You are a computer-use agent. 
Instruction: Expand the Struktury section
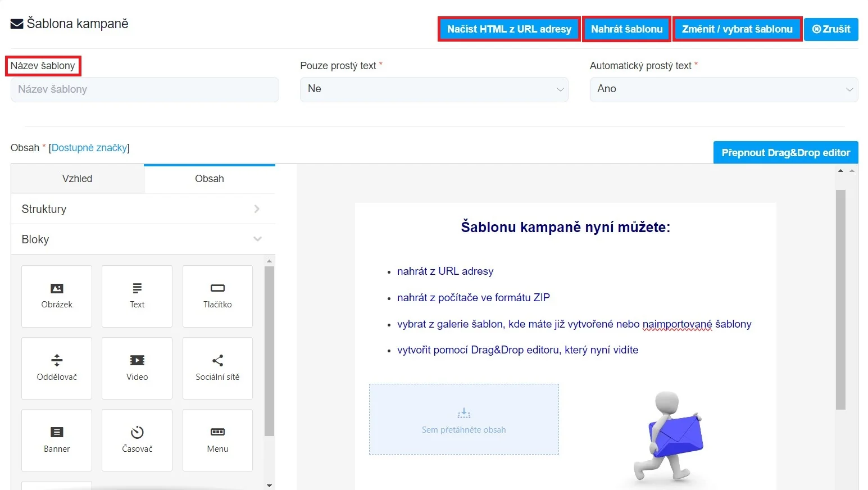(143, 209)
